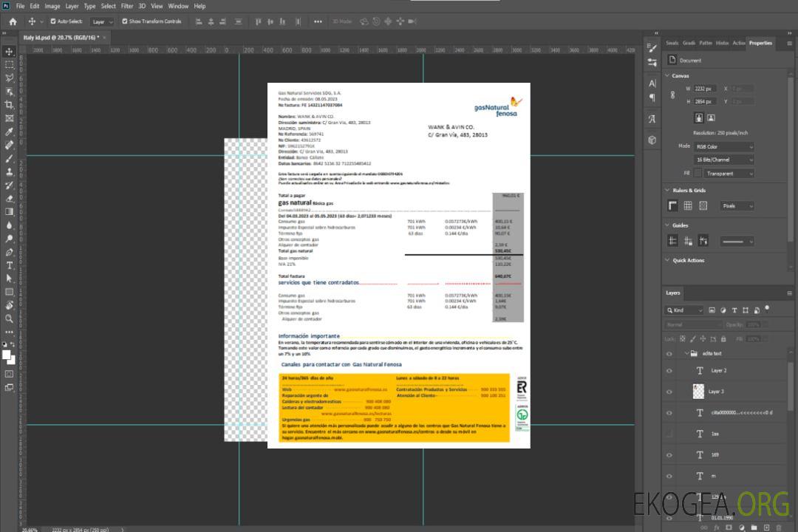
Task: Hide the Layer 2 text layer
Action: (x=669, y=371)
